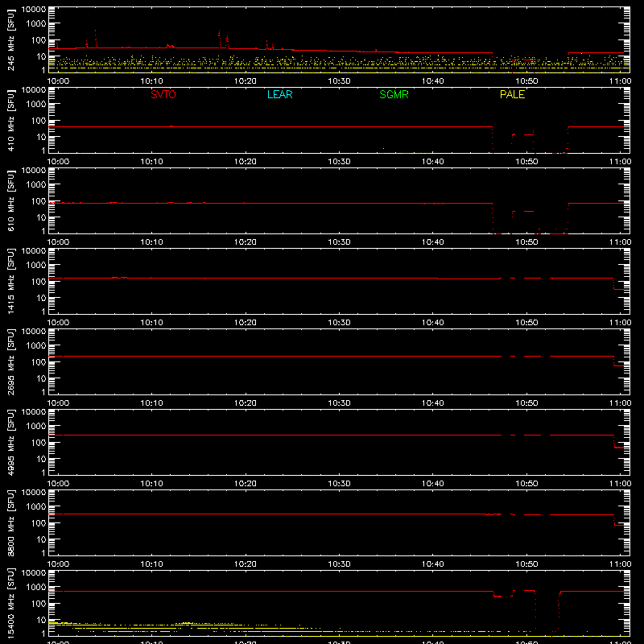Click the 1000 y-axis value on the 4995 MHz plot
The image size is (644, 644).
tap(36, 427)
